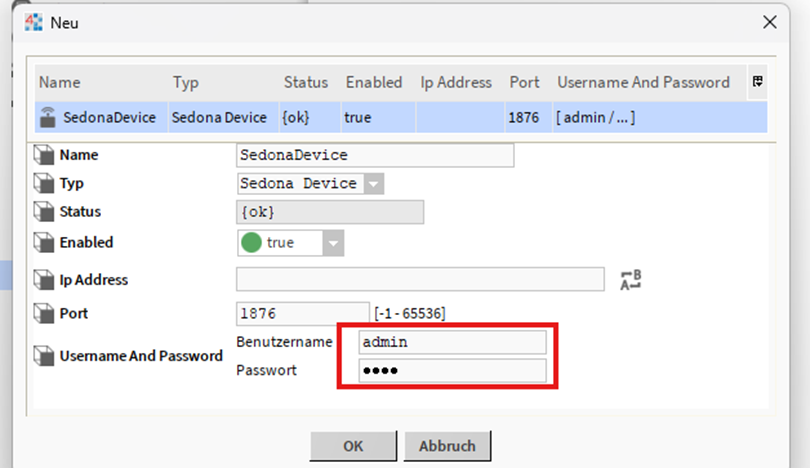Click the SedonaDevice row icon in table
Image resolution: width=810 pixels, height=468 pixels.
click(x=48, y=117)
